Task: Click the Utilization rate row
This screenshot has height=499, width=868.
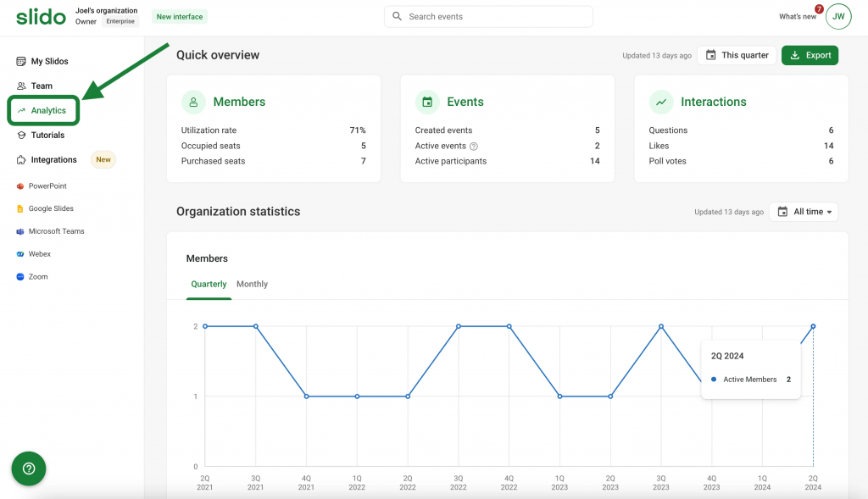Action: [x=274, y=130]
